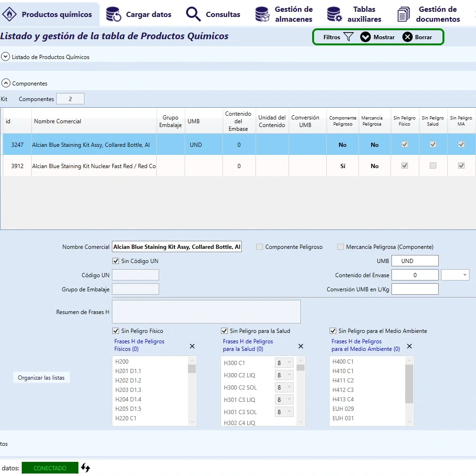The image size is (476, 476).
Task: Select H201 D1.1 in physical hazards list
Action: coord(128,371)
